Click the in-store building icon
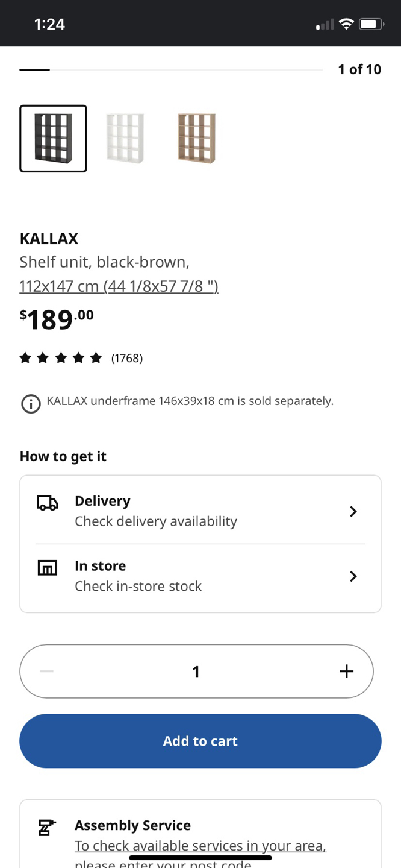 (x=48, y=568)
